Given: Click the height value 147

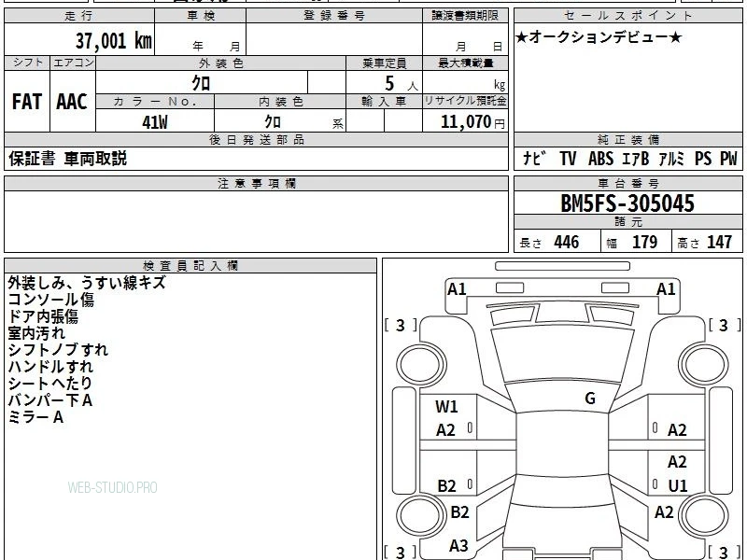Looking at the screenshot, I should pyautogui.click(x=719, y=242).
